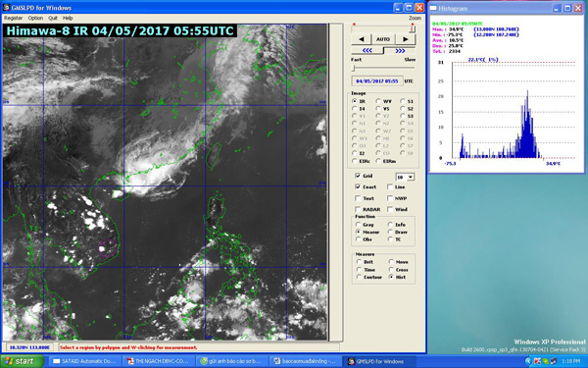
Task: Open the Windows Start button
Action: [23, 361]
